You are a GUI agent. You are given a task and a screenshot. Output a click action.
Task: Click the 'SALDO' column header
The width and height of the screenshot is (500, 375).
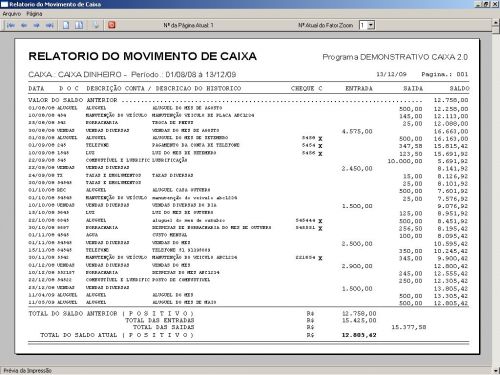coord(459,89)
